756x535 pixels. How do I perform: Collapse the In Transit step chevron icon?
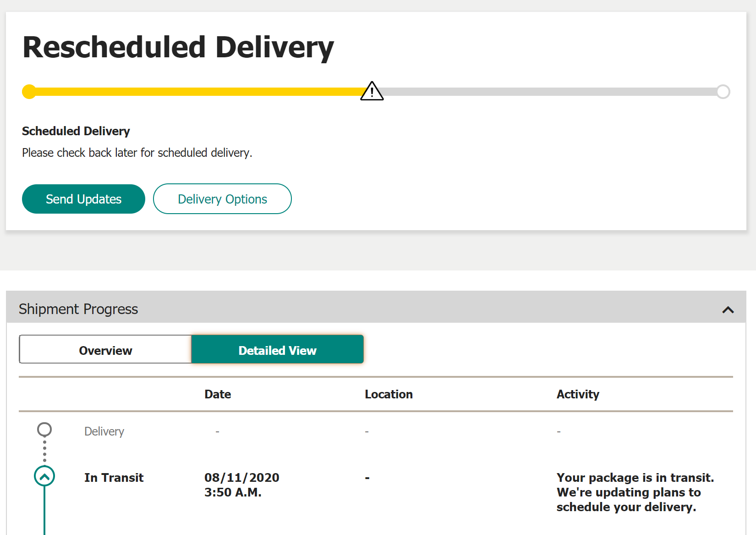[x=44, y=476]
